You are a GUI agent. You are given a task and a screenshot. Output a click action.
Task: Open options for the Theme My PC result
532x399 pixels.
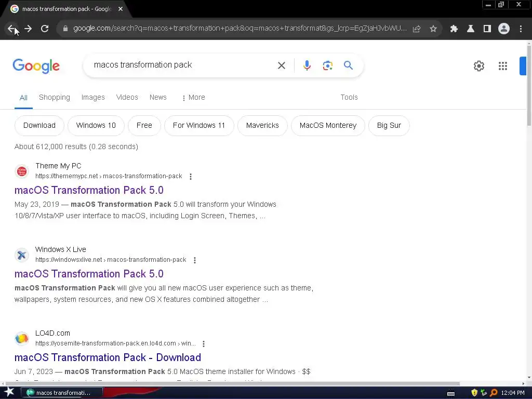pyautogui.click(x=191, y=177)
